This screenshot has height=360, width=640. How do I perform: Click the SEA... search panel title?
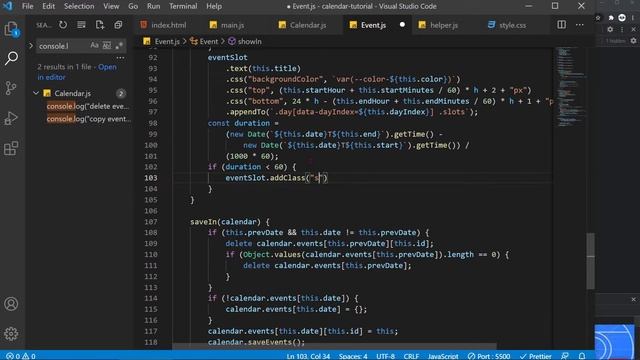pyautogui.click(x=44, y=25)
